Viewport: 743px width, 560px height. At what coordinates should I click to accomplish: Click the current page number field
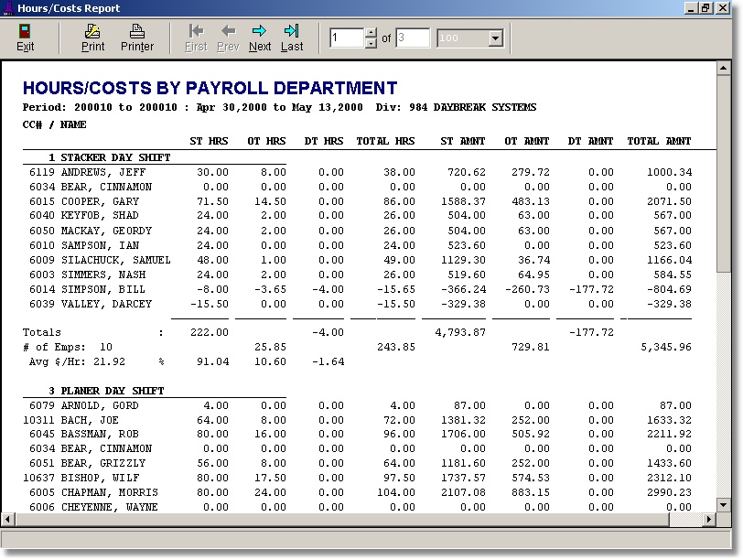tap(347, 38)
